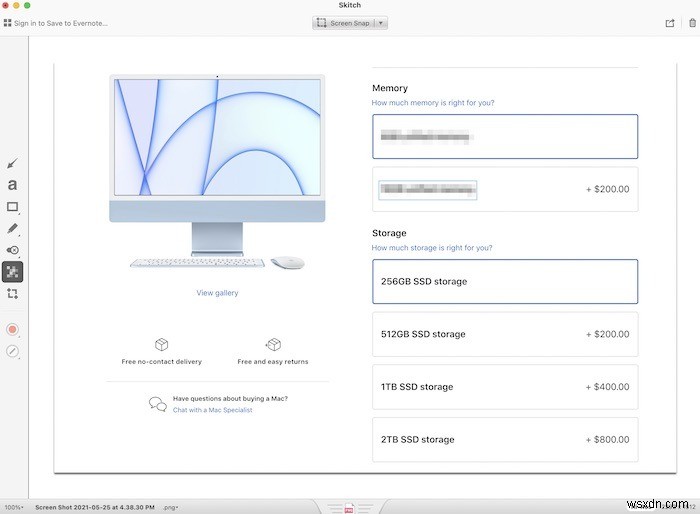The height and width of the screenshot is (514, 700).
Task: Click the Share icon in the toolbar
Action: [x=670, y=23]
